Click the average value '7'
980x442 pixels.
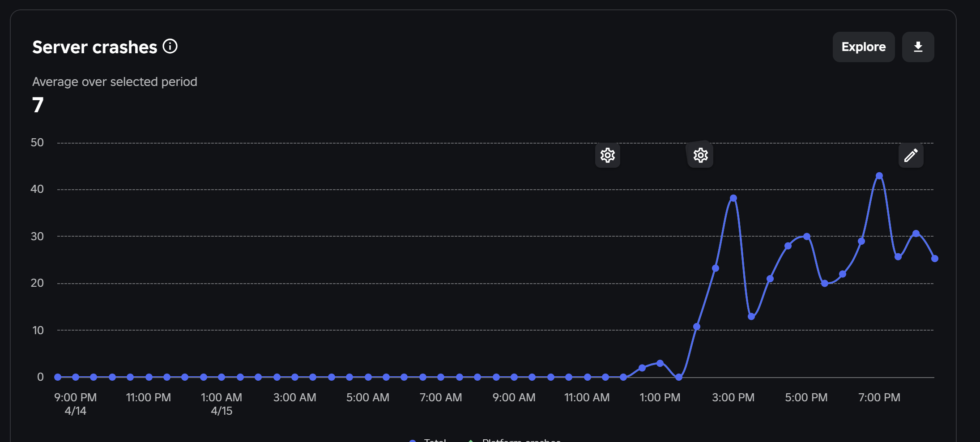[x=38, y=105]
